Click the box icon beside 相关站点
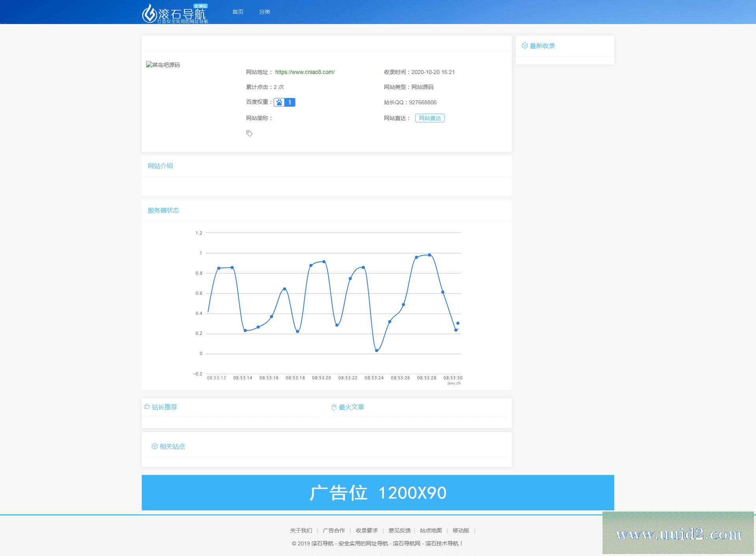Screen dimensions: 756x556 (154, 446)
